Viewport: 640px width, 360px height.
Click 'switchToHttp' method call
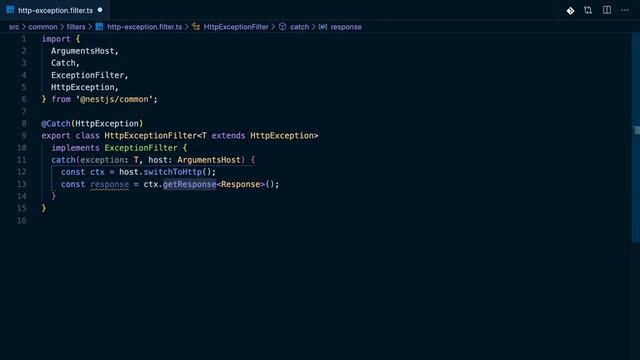173,172
